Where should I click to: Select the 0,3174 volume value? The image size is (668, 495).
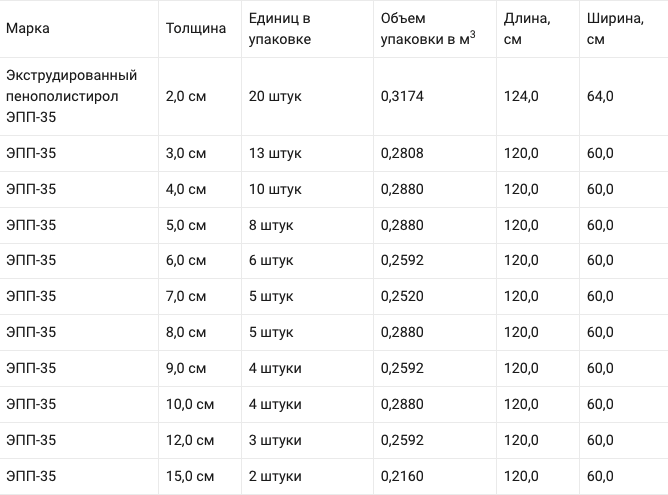tap(402, 96)
